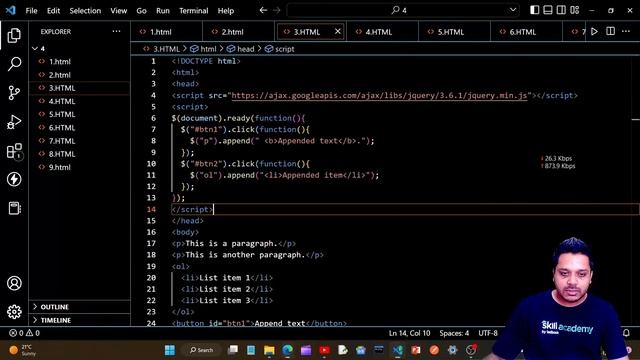Open Explorer Views and More Actions ellipsis

[x=116, y=31]
